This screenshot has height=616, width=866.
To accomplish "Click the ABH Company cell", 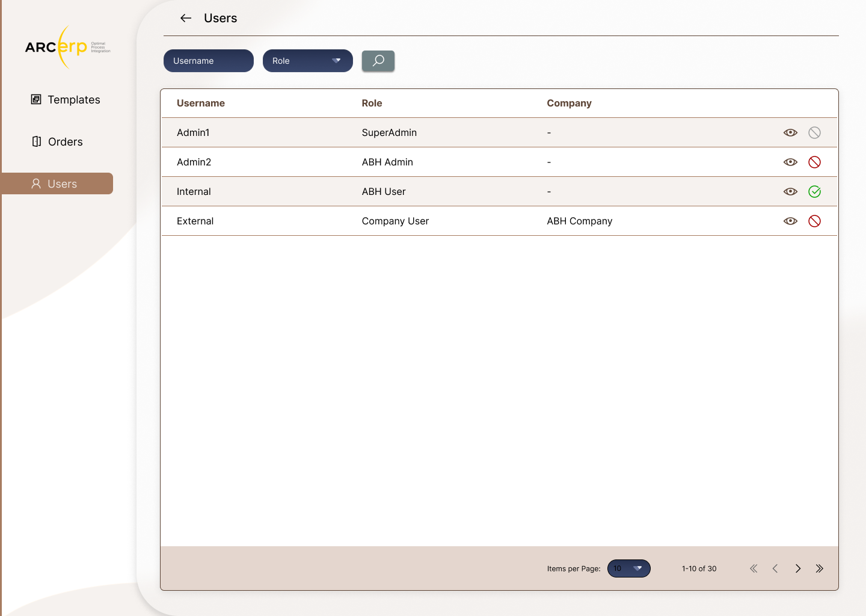I will pyautogui.click(x=580, y=221).
